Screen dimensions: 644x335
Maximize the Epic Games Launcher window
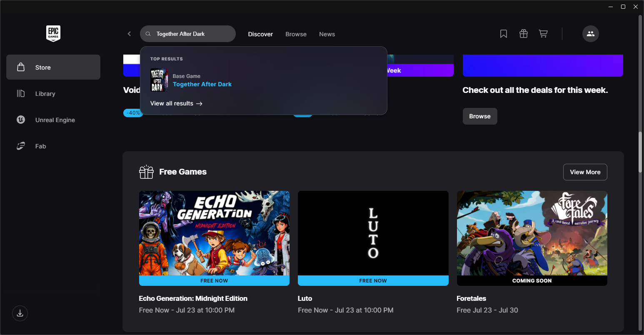[x=623, y=7]
